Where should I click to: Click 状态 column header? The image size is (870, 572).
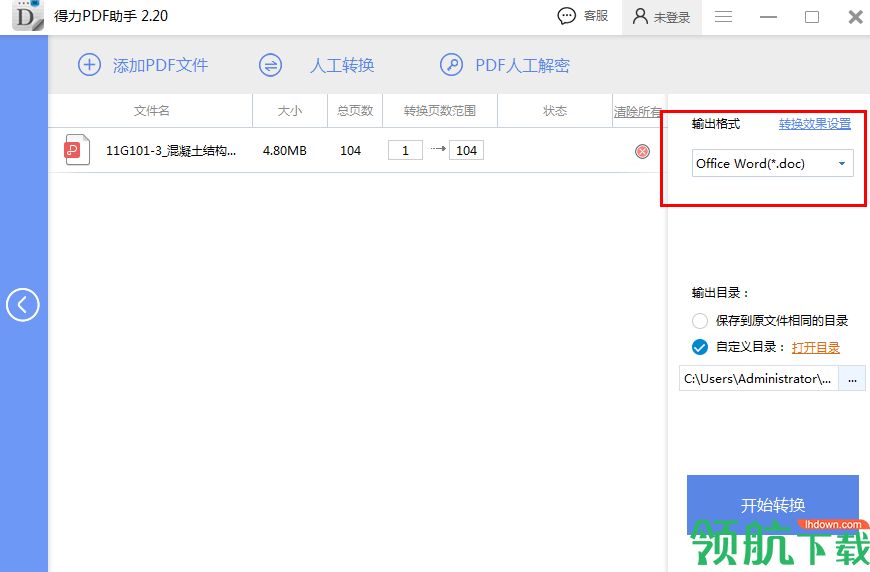[555, 111]
